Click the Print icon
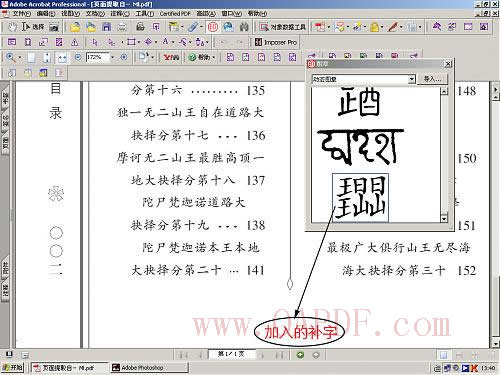The image size is (500, 375). point(140,27)
